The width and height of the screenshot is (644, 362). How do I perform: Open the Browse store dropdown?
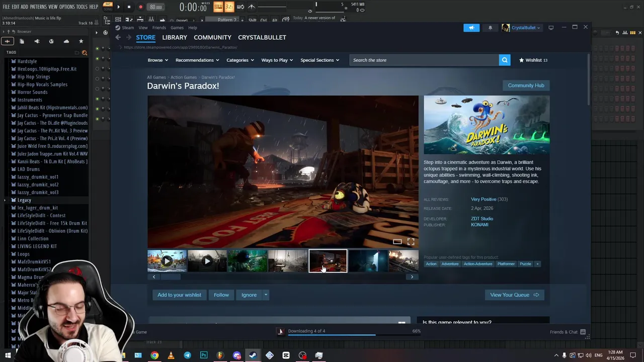[158, 60]
